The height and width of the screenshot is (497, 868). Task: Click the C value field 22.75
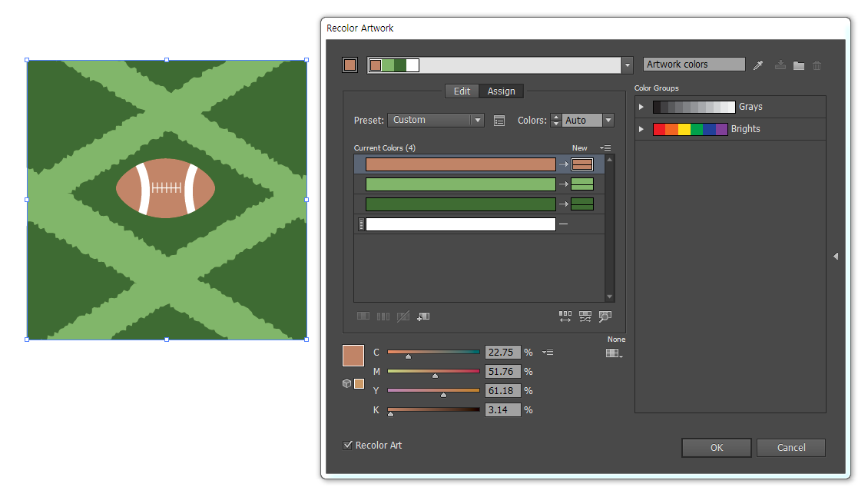coord(502,352)
